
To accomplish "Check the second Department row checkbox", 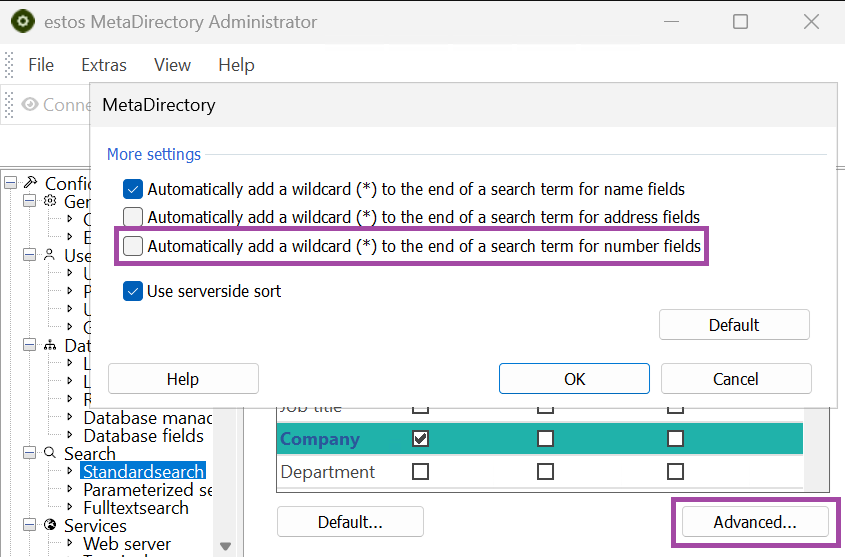I will pos(545,471).
